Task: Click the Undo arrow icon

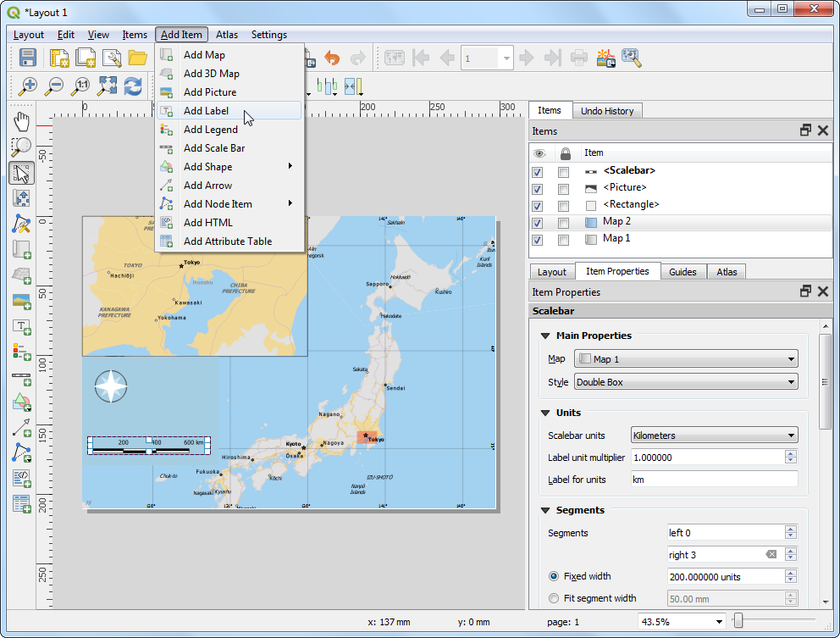Action: (x=332, y=58)
